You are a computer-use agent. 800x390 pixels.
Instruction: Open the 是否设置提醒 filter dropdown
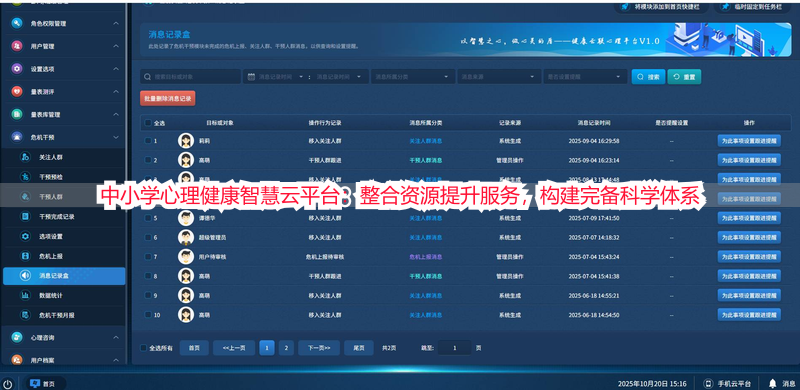(585, 77)
